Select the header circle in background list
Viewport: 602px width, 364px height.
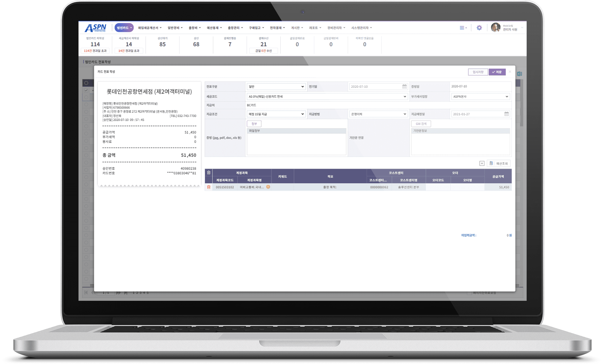click(x=86, y=83)
